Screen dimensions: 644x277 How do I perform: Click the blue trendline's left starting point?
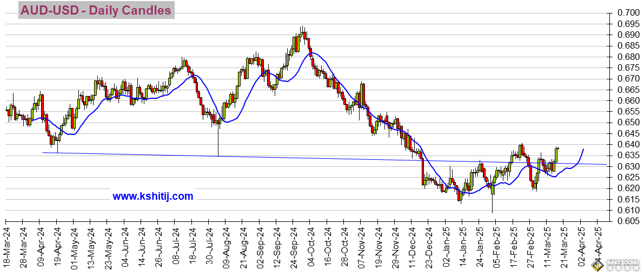[x=43, y=153]
